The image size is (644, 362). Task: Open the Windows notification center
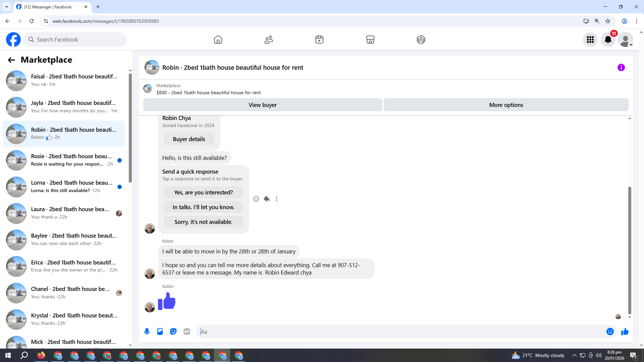634,355
